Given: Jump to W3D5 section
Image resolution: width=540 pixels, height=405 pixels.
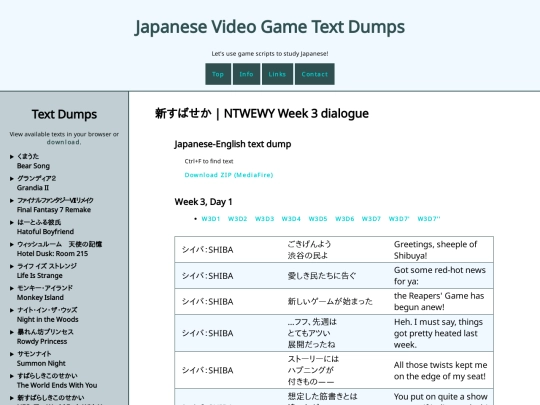Looking at the screenshot, I should tap(318, 219).
